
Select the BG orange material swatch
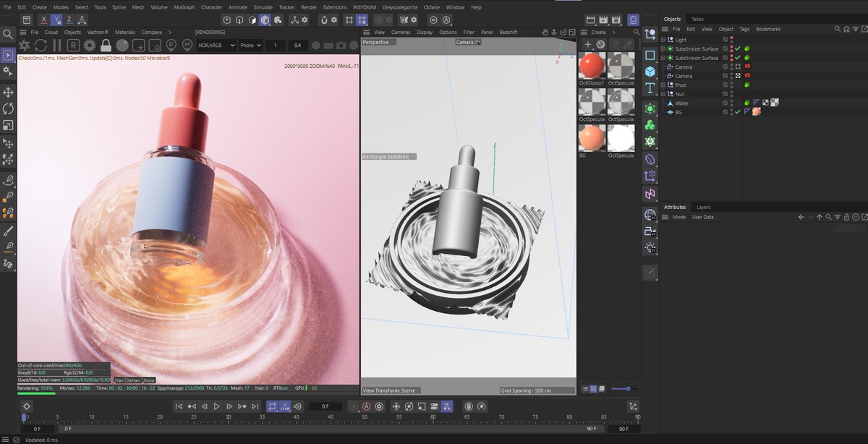pos(591,137)
